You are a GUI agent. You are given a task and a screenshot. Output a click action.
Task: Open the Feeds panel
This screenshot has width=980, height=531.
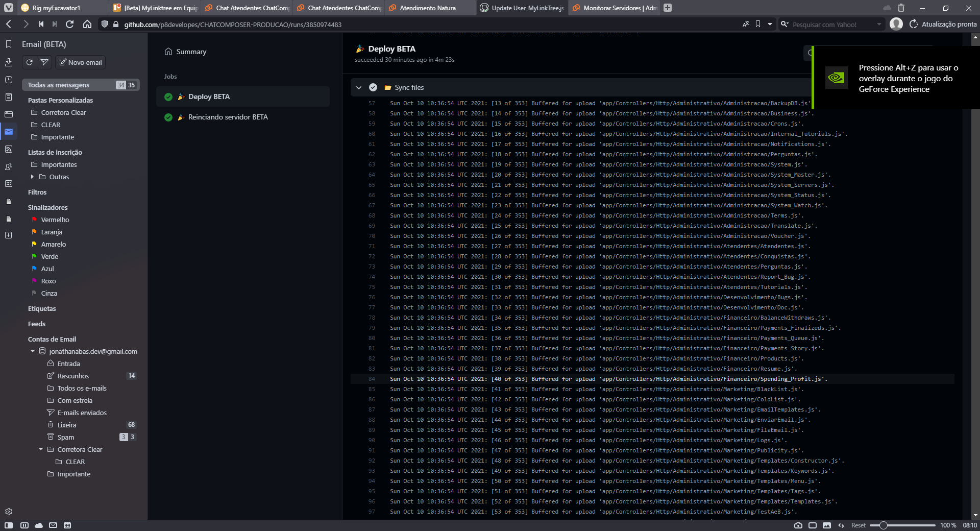click(9, 149)
